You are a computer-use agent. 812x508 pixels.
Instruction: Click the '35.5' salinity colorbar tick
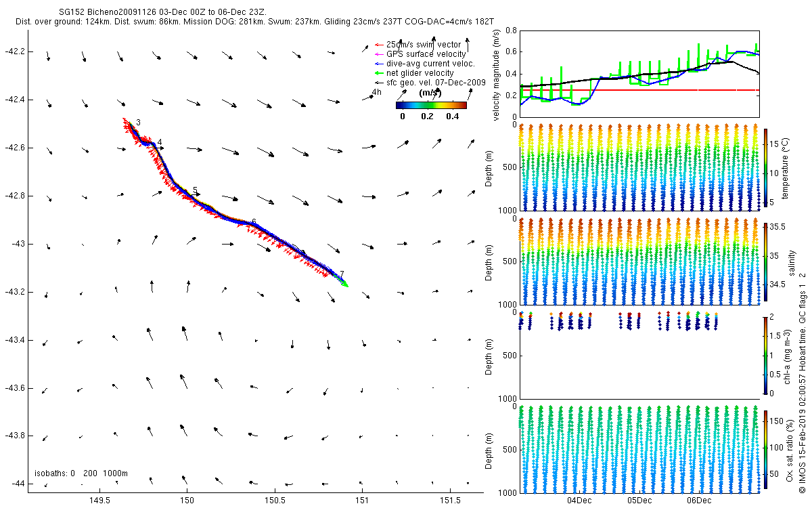[x=777, y=228]
